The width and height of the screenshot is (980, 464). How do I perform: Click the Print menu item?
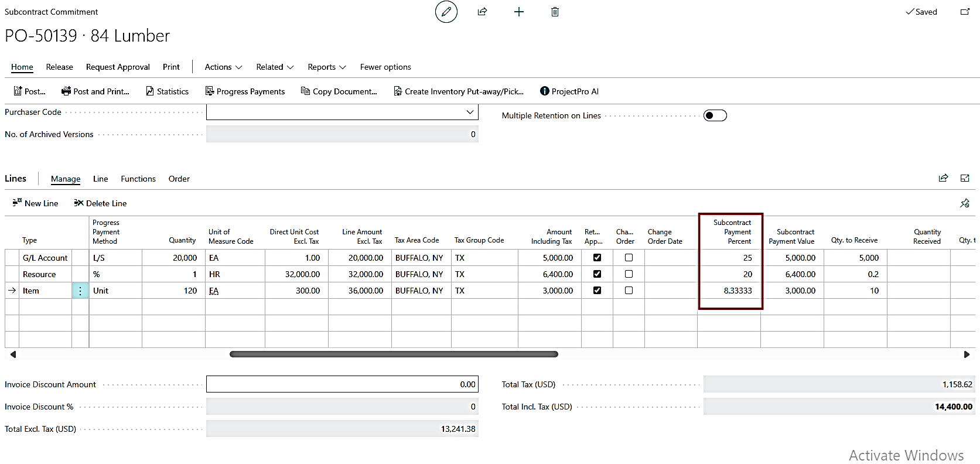point(171,67)
